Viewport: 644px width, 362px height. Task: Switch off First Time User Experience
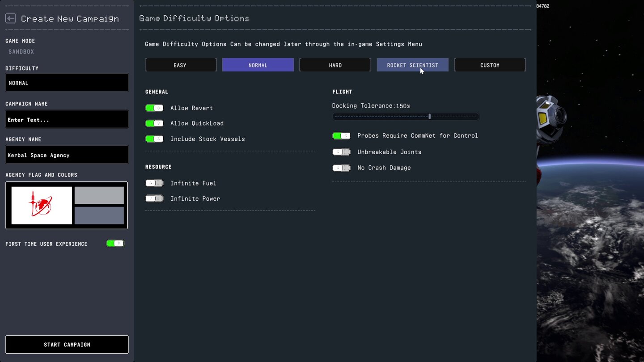coord(115,244)
